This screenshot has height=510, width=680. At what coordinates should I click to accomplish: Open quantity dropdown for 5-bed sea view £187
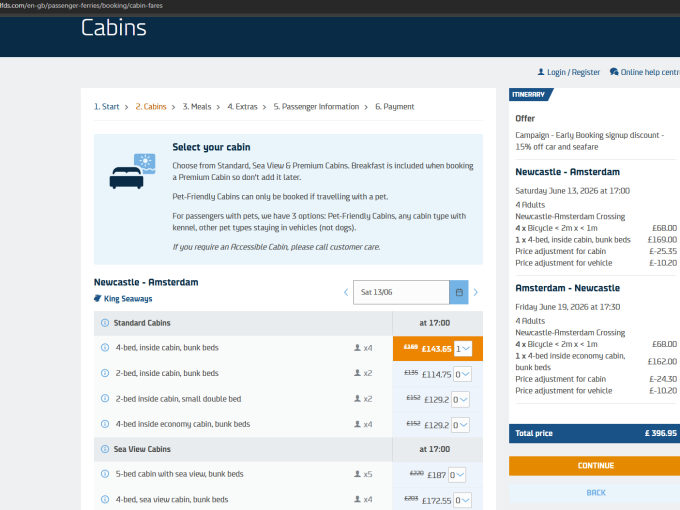click(457, 474)
